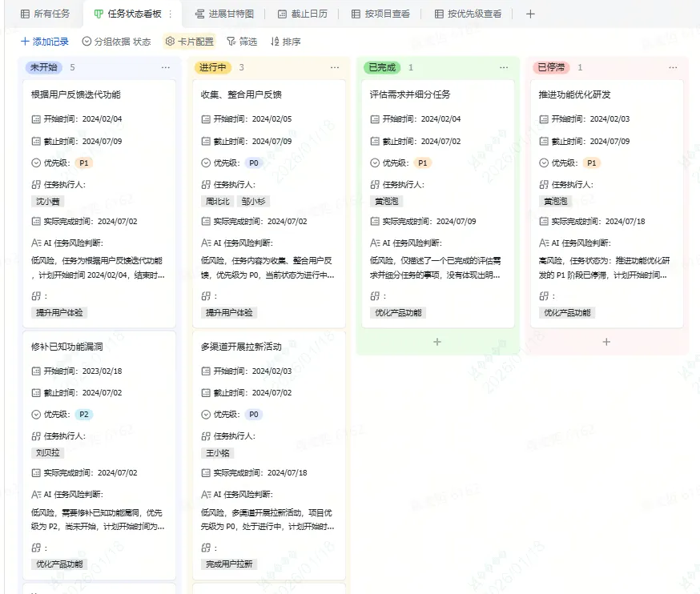
Task: Open the 进行中 column more menu
Action: click(335, 67)
